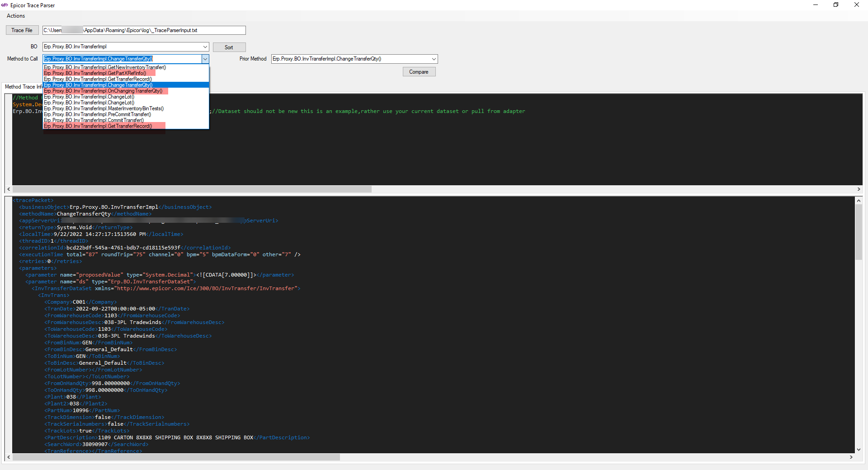The height and width of the screenshot is (470, 868).
Task: Collapse the Method to Call dropdown arrow
Action: pyautogui.click(x=205, y=59)
